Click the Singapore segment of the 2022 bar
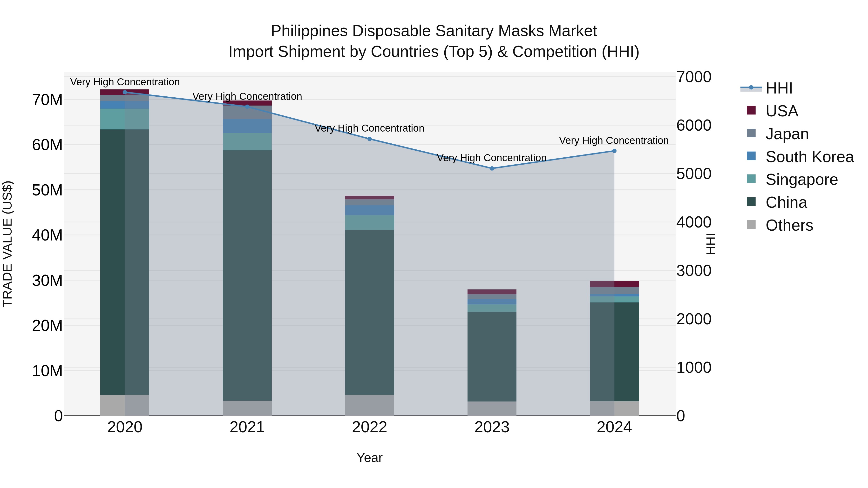This screenshot has height=488, width=868. (370, 223)
